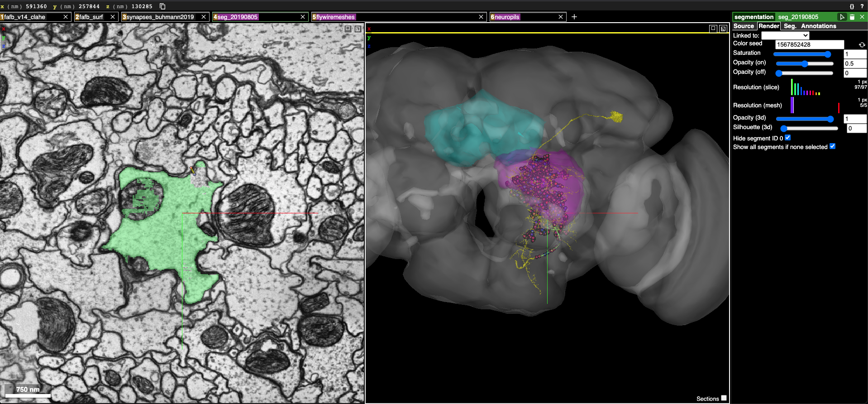Enable the Sections checkbox
The width and height of the screenshot is (868, 404).
coord(724,398)
